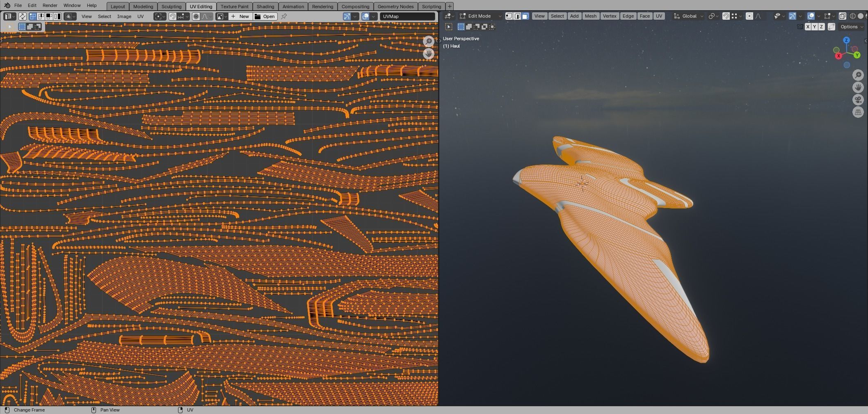
Task: Switch to the Texture Paint workspace tab
Action: [x=235, y=7]
